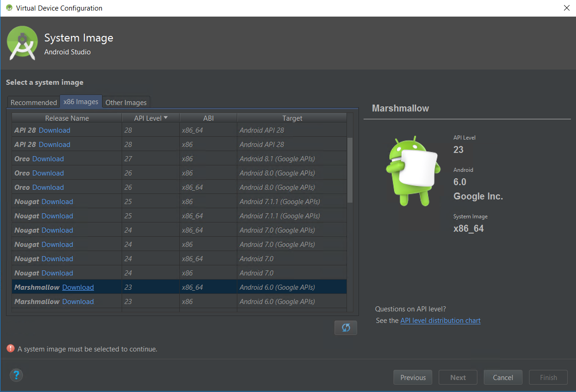Open the API level distribution chart link

441,321
